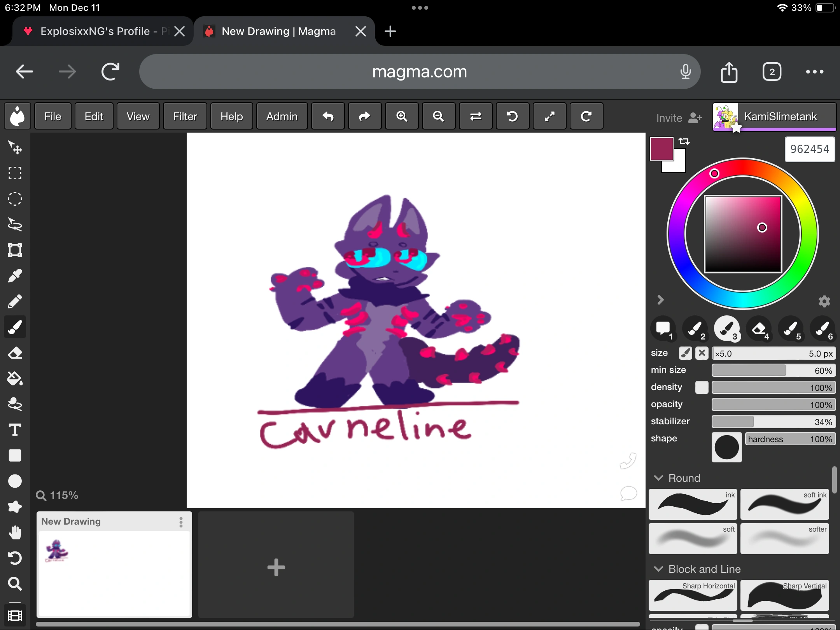840x630 pixels.
Task: Select the hand pan tool
Action: pyautogui.click(x=16, y=532)
